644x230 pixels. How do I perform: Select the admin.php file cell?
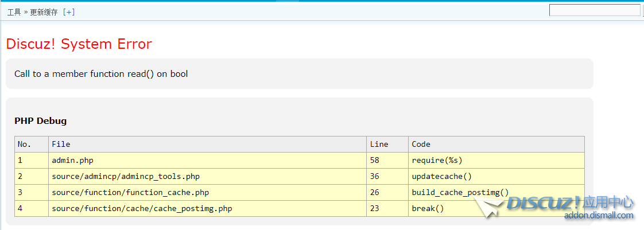coord(207,160)
